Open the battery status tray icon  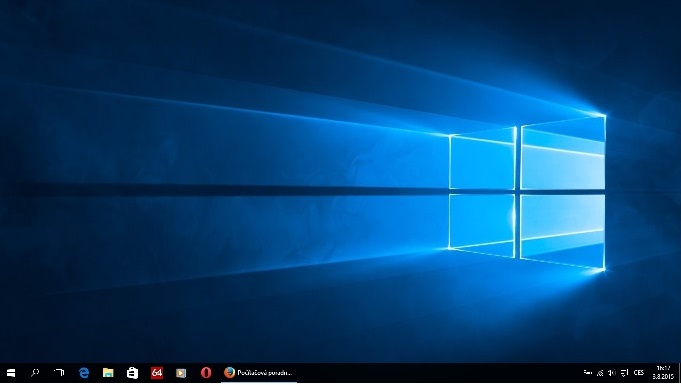588,373
